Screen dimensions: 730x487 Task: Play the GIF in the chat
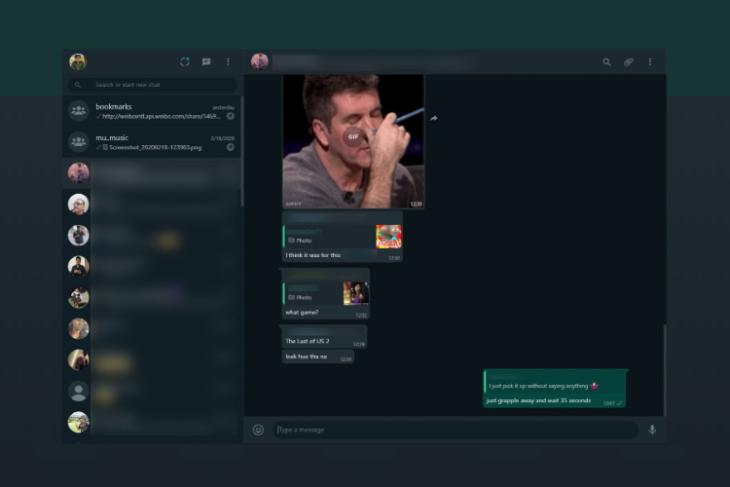click(x=353, y=136)
